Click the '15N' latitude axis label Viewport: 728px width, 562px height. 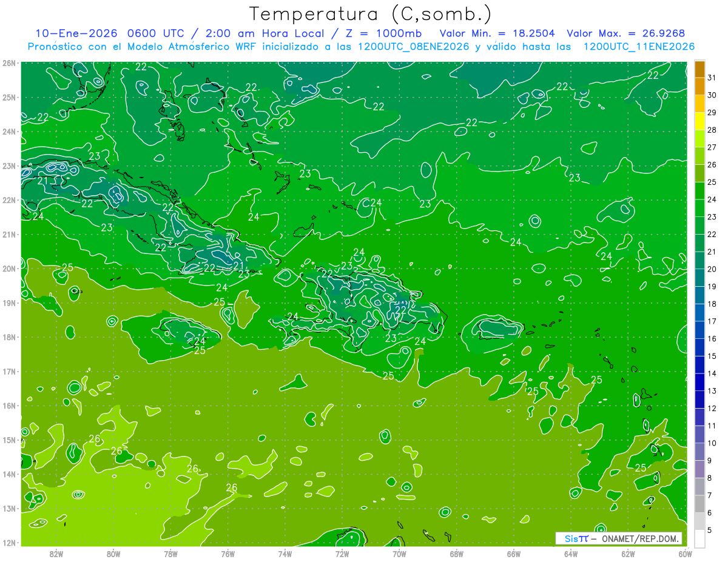click(x=9, y=440)
